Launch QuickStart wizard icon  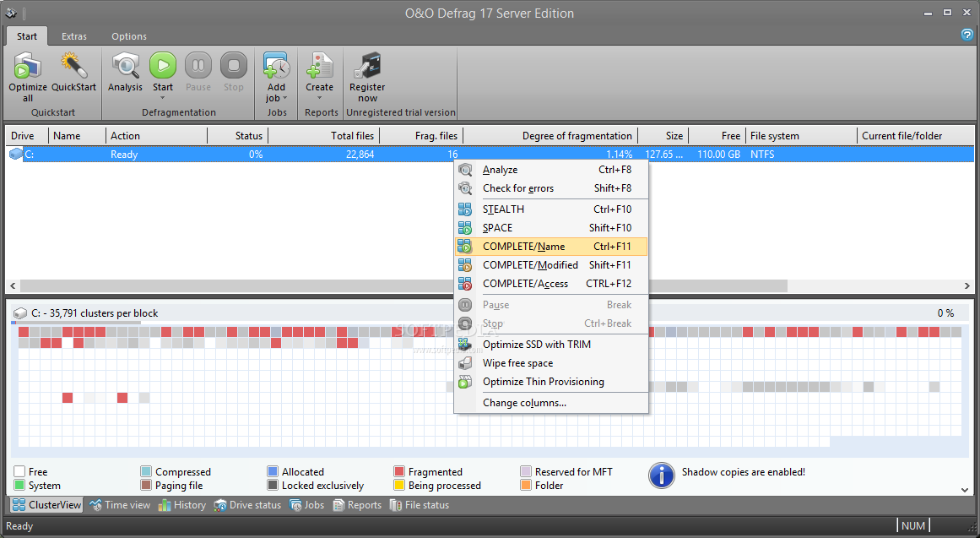[x=73, y=66]
